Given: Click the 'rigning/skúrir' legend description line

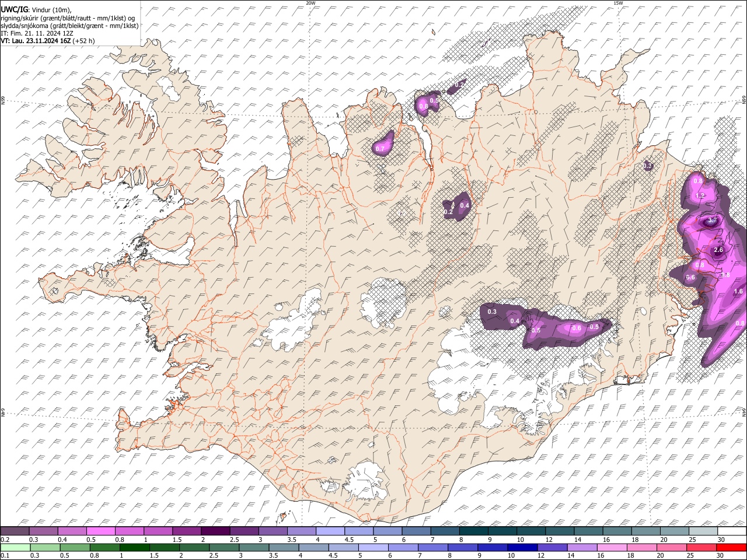Looking at the screenshot, I should (x=68, y=18).
